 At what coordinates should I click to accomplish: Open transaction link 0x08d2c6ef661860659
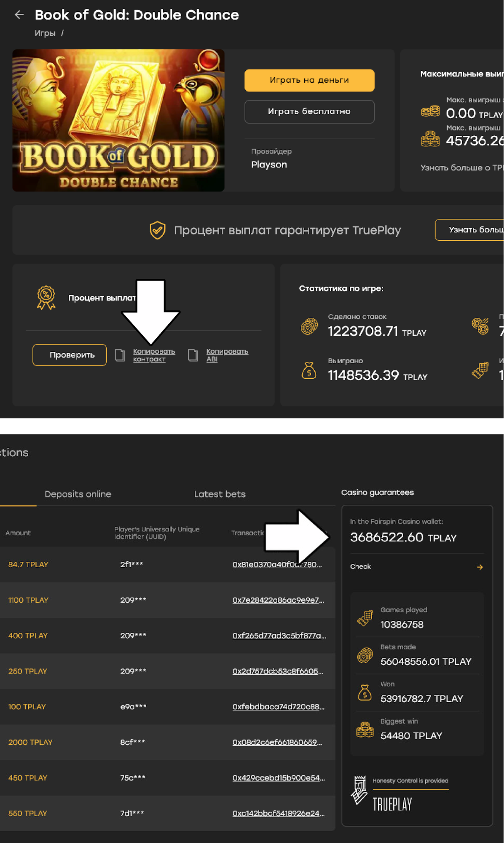tap(277, 742)
